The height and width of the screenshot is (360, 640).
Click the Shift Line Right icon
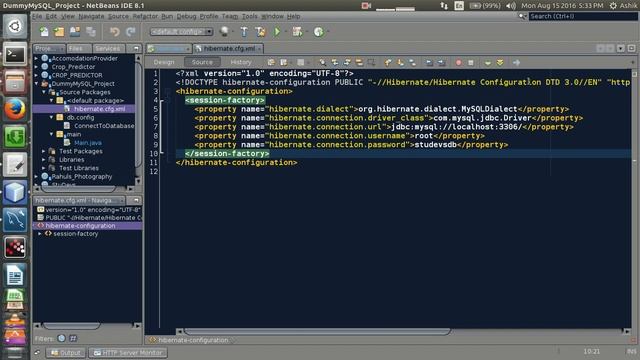coord(442,62)
